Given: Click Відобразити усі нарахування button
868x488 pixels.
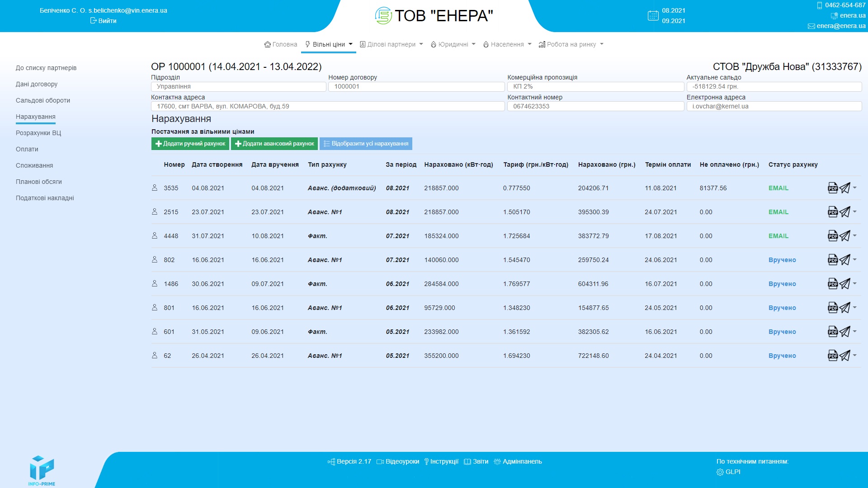Looking at the screenshot, I should (x=366, y=144).
